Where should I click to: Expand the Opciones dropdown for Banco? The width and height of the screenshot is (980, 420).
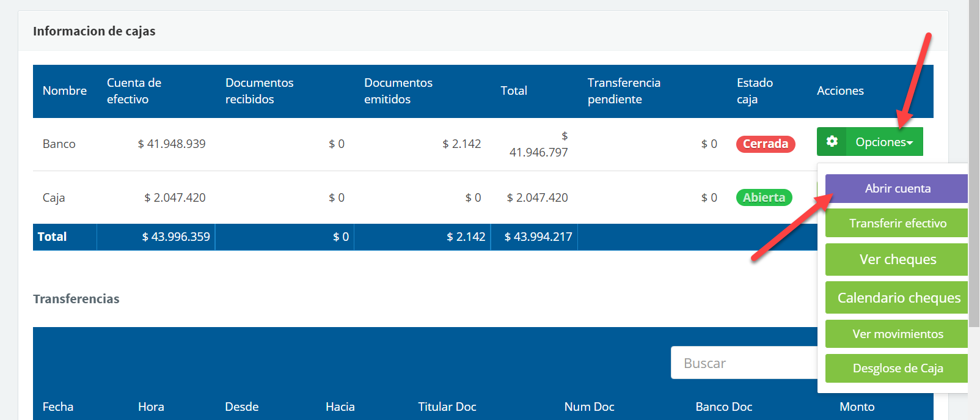883,142
